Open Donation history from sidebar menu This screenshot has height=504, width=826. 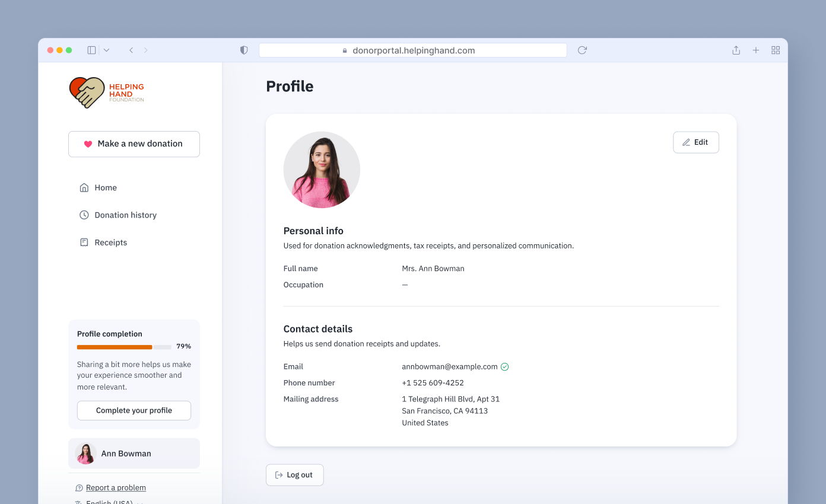point(125,215)
